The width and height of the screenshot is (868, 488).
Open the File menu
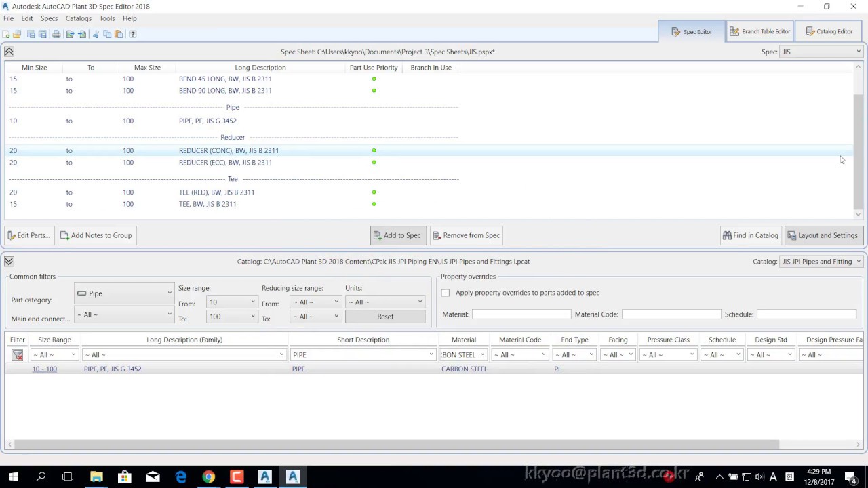point(8,18)
